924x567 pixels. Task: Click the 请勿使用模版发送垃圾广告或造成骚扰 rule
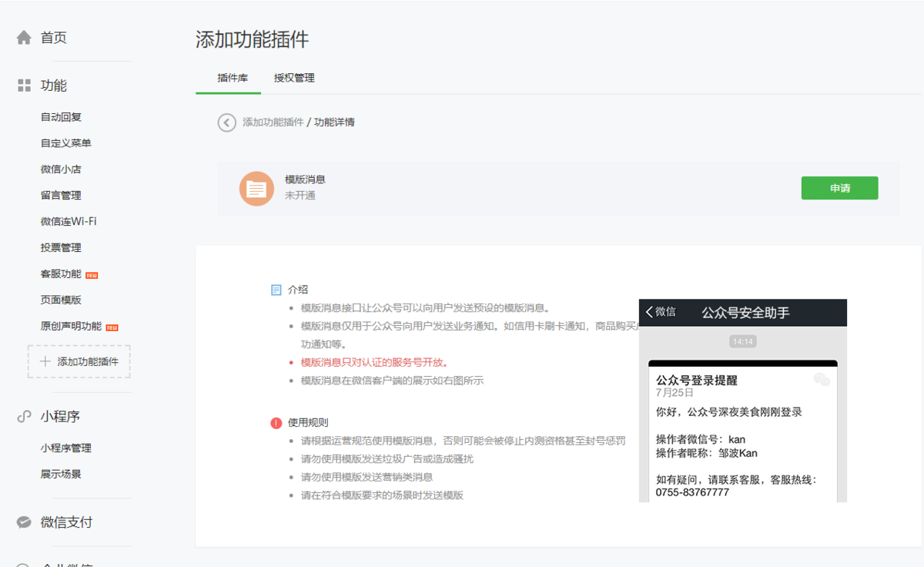pyautogui.click(x=387, y=459)
